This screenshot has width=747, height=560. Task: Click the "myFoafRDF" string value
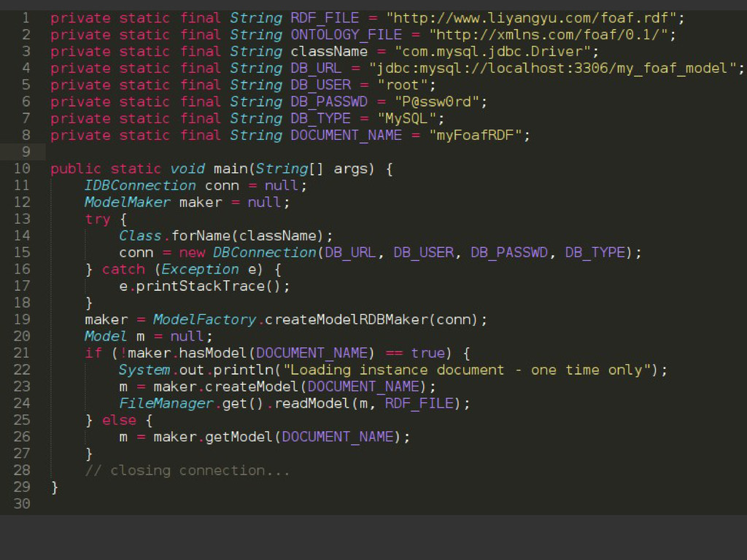[x=476, y=135]
